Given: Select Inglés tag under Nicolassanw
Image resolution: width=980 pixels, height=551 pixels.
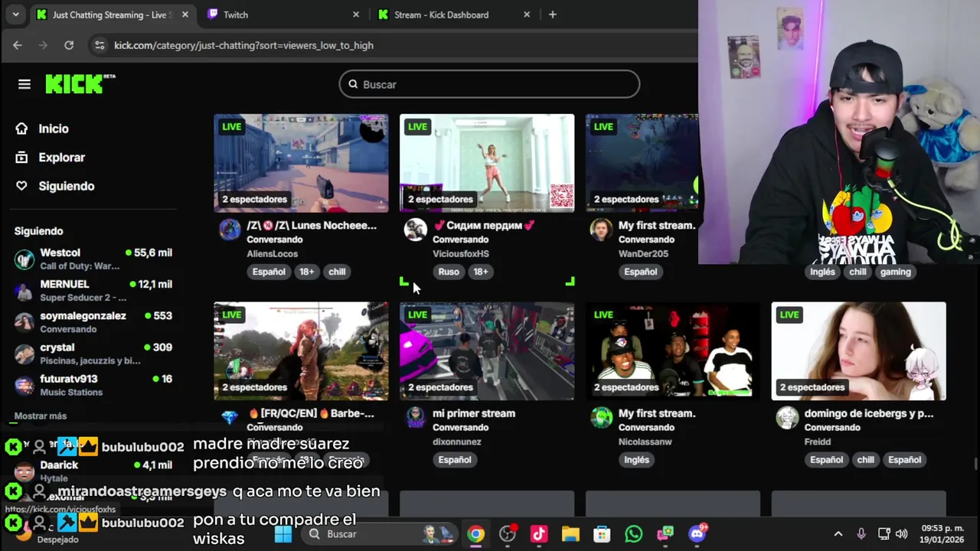Looking at the screenshot, I should point(636,460).
